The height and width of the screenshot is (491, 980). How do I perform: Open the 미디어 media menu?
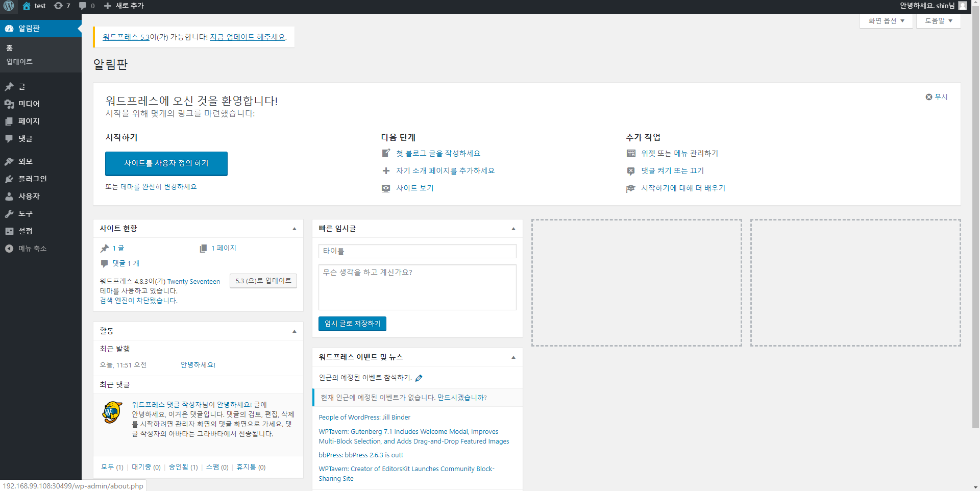[x=41, y=104]
